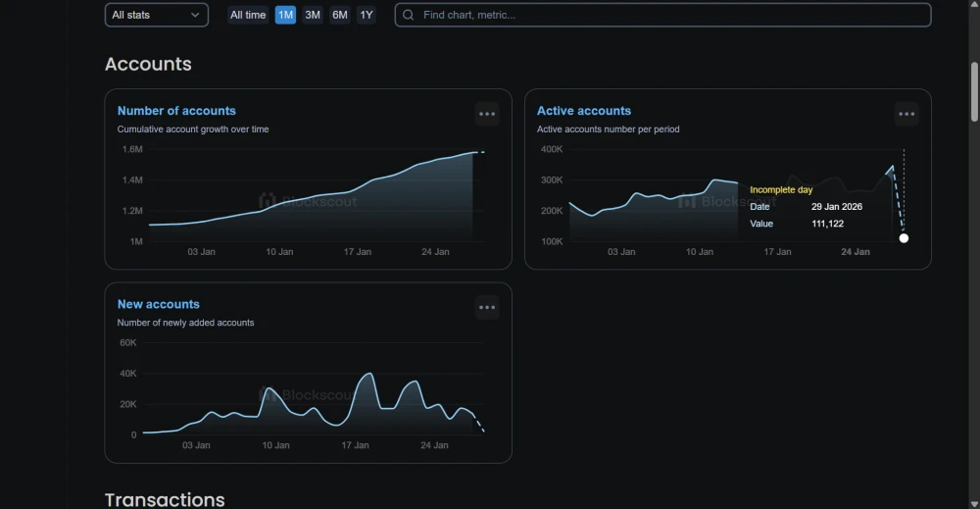Viewport: 980px width, 509px height.
Task: Select the All time range option
Action: 248,15
